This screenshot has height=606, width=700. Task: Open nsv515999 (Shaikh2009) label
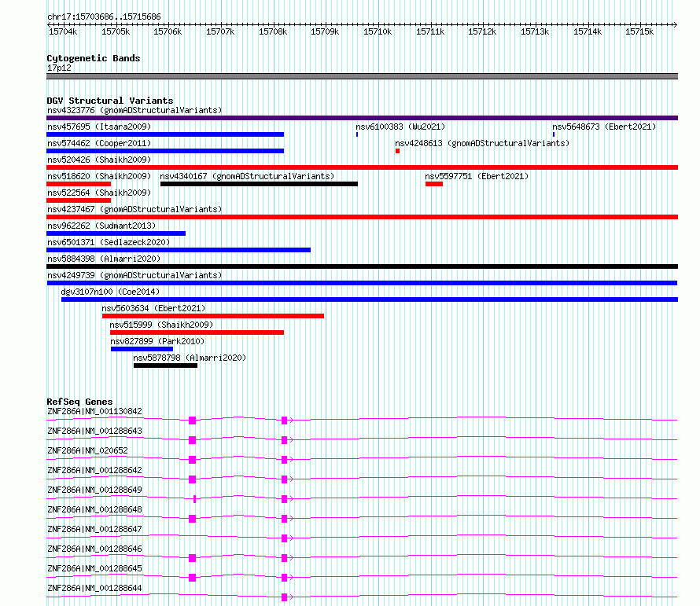pos(161,325)
